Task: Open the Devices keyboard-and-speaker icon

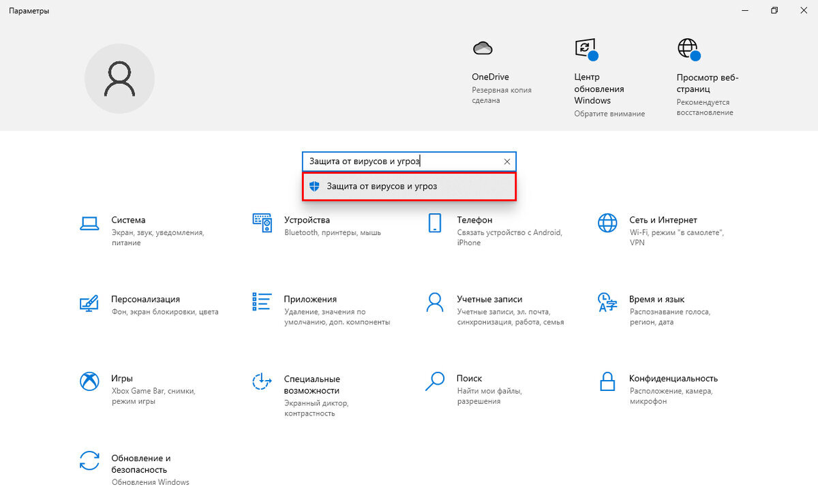Action: pyautogui.click(x=262, y=223)
